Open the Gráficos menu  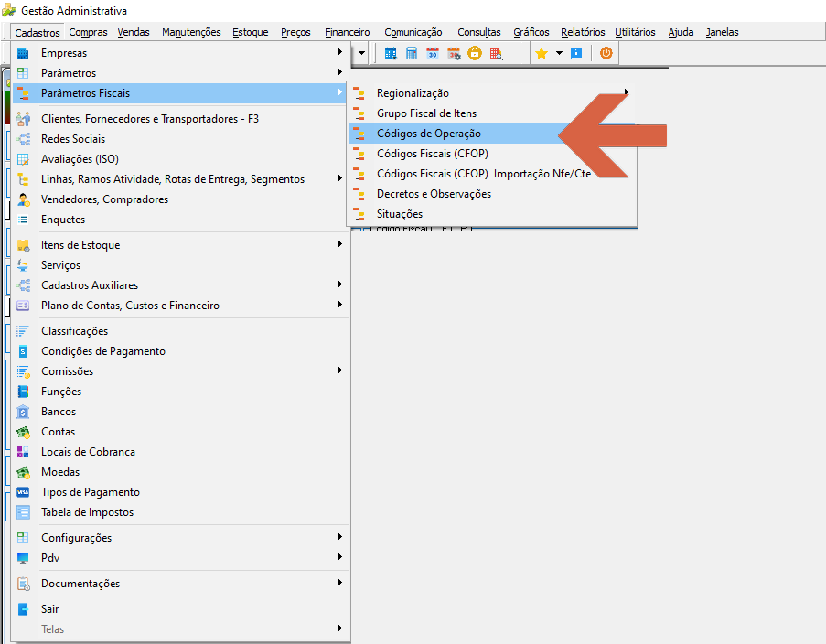click(x=531, y=32)
